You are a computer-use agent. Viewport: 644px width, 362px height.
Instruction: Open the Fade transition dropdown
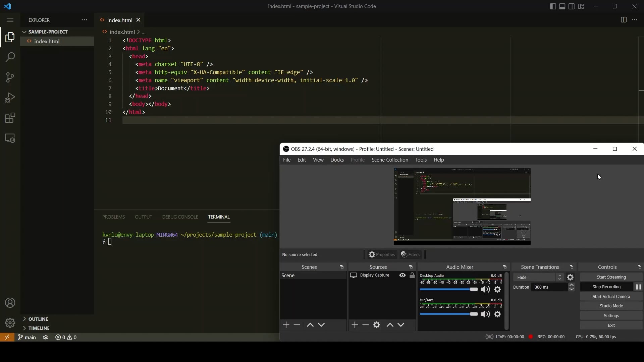tap(538, 277)
